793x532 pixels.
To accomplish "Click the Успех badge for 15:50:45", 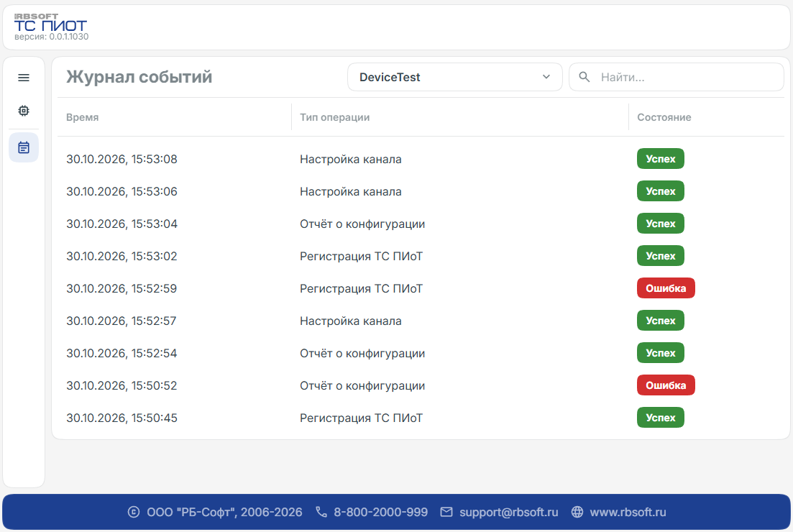I will click(x=661, y=418).
